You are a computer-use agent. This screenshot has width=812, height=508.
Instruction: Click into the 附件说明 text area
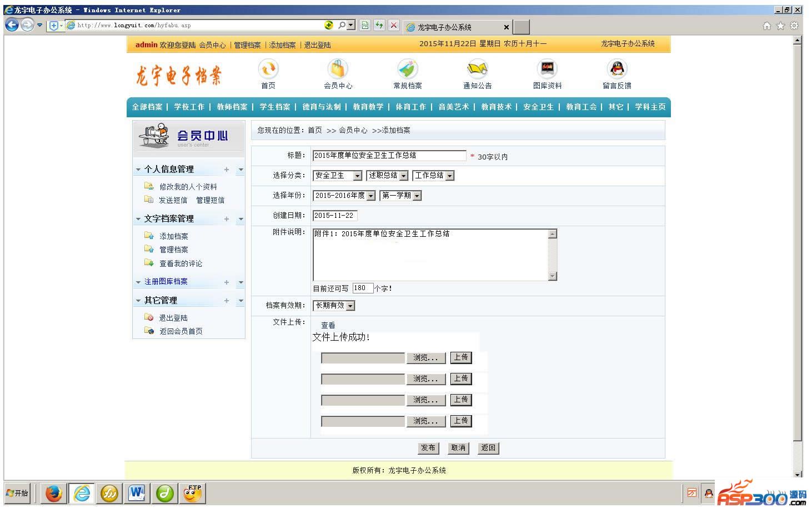coord(430,255)
